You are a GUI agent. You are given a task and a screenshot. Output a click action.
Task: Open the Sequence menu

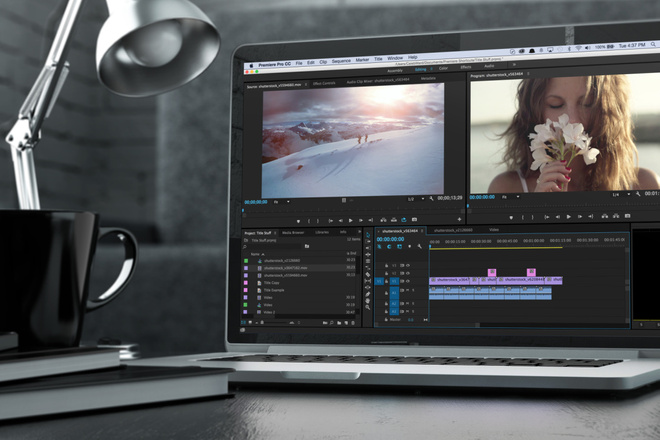[341, 61]
